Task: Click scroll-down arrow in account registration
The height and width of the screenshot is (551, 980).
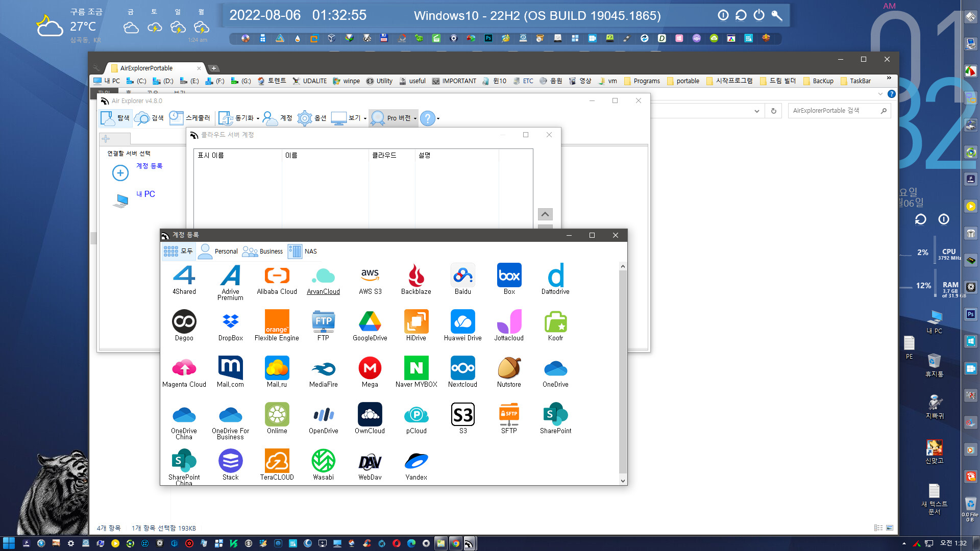Action: [623, 481]
